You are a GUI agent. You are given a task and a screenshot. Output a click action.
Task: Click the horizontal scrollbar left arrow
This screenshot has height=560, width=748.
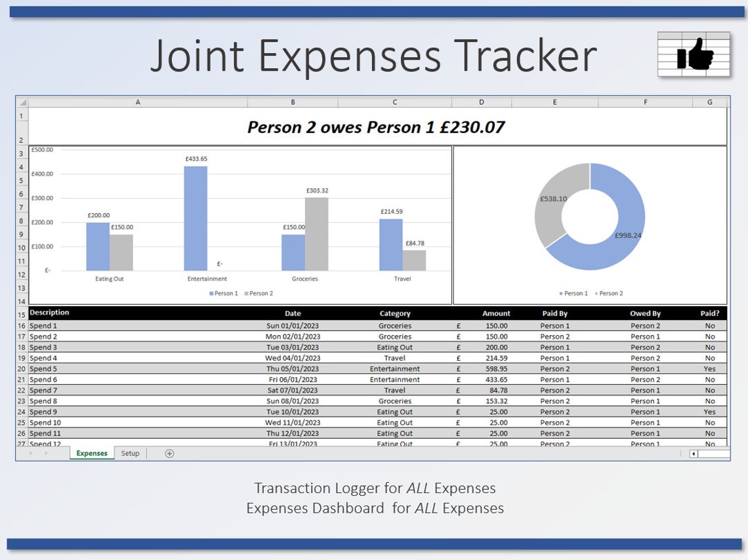[x=693, y=454]
